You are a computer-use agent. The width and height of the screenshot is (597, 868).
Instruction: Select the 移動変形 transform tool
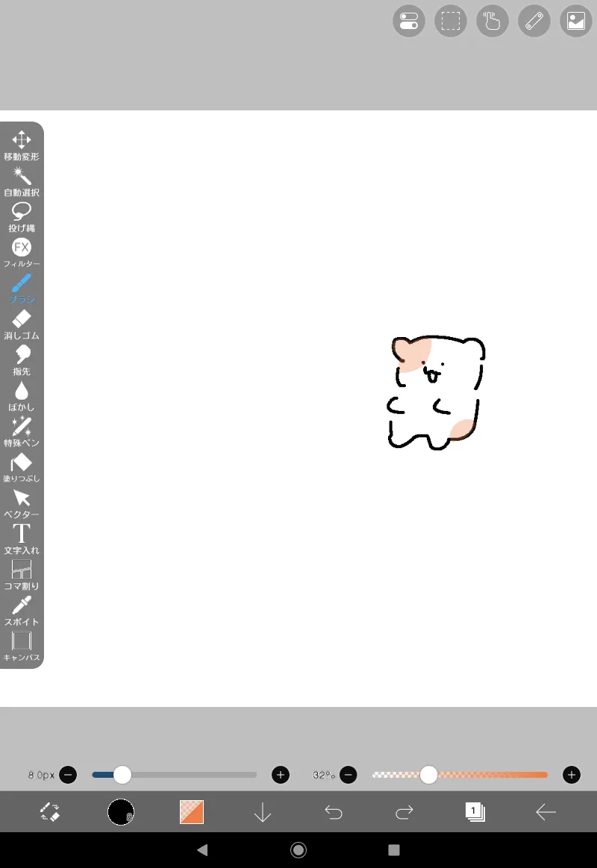coord(22,145)
